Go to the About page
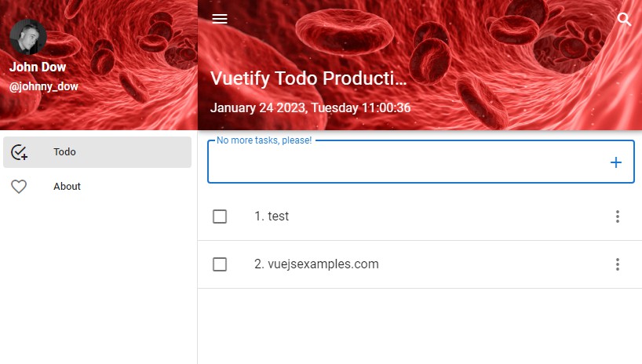The image size is (642, 364). 67,187
